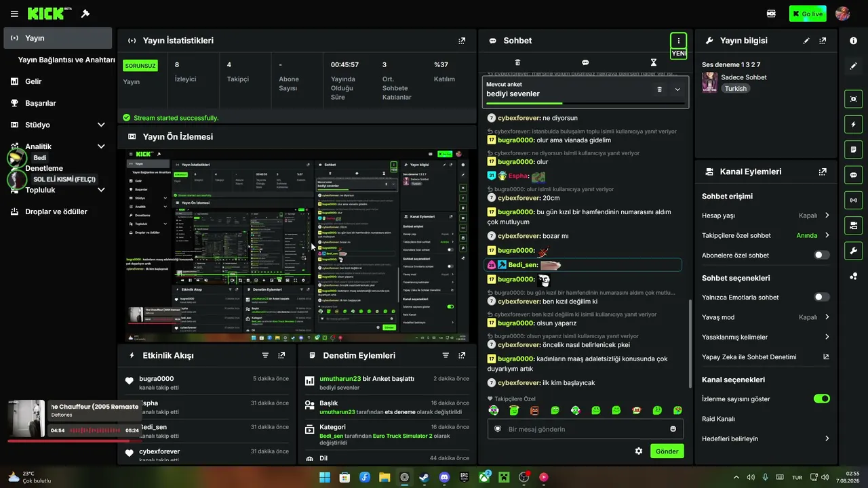
Task: Pop out the Yayın İstatistikleri panel
Action: coord(462,41)
